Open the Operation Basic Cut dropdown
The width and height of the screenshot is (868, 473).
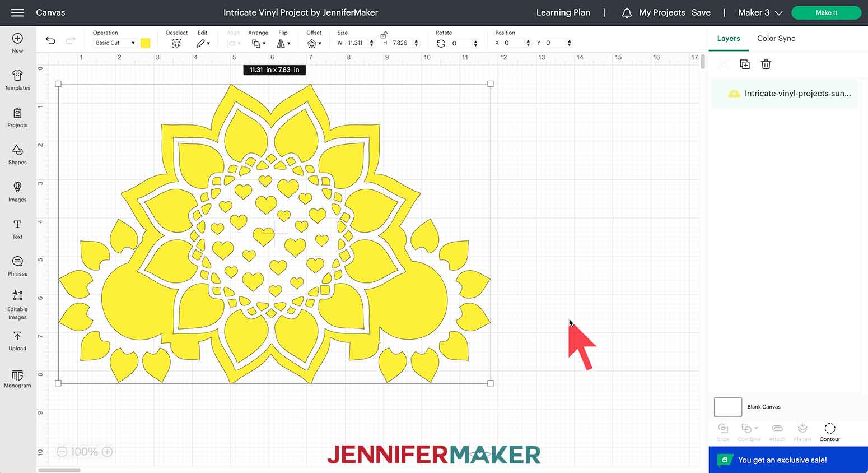pyautogui.click(x=115, y=43)
